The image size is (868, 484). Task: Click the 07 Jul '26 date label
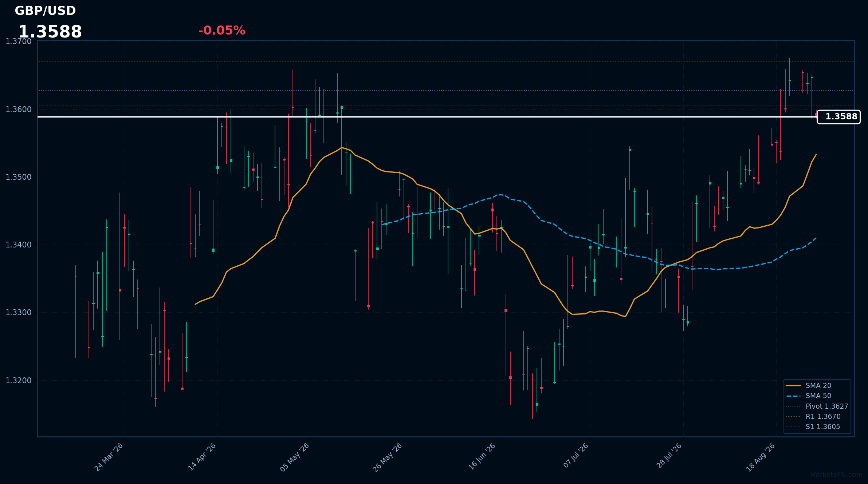(x=576, y=456)
